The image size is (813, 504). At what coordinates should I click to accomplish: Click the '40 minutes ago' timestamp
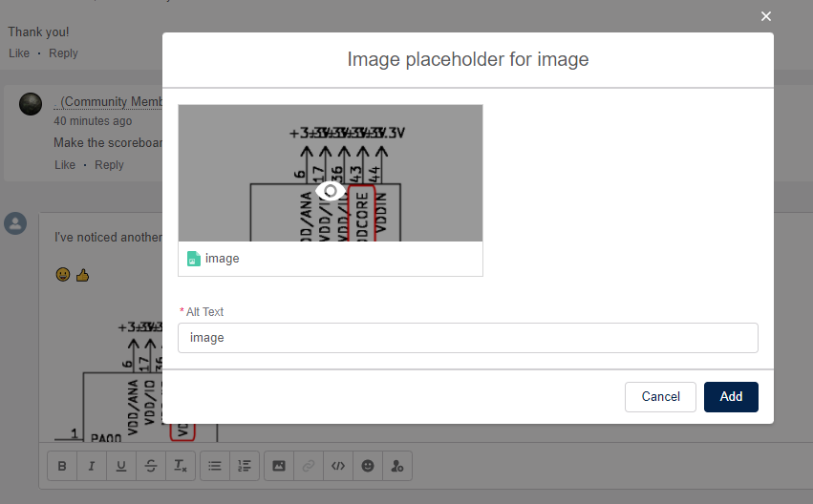coord(93,120)
